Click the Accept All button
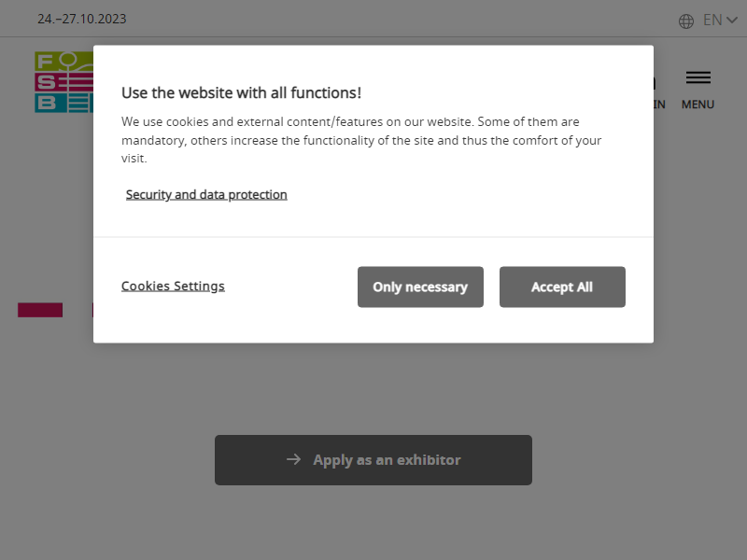This screenshot has height=560, width=747. [562, 287]
